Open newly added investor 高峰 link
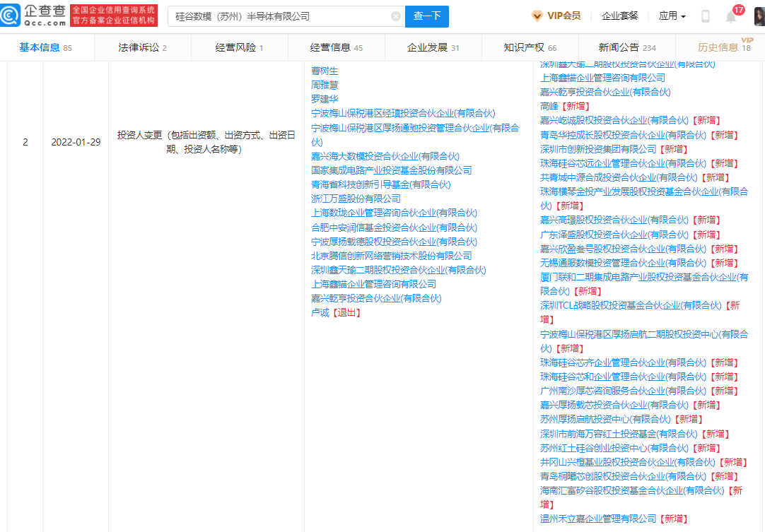 click(x=549, y=106)
